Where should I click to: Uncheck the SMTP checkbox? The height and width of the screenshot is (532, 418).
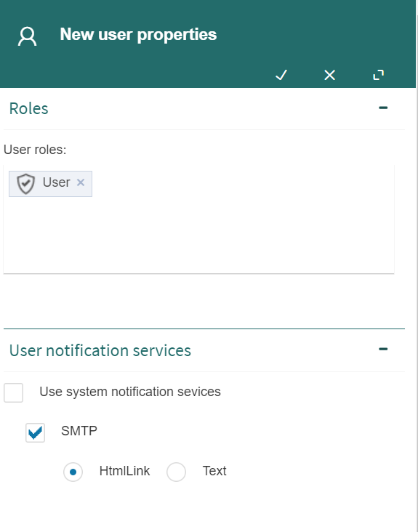click(36, 432)
